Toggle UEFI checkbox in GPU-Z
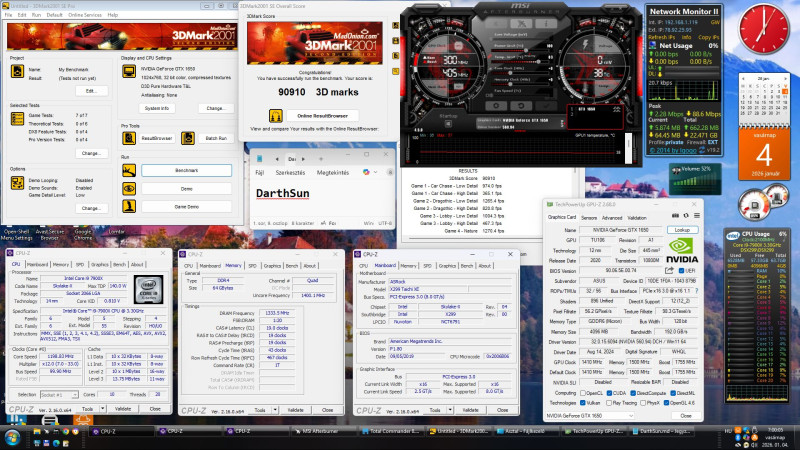This screenshot has height=450, width=800. point(681,271)
